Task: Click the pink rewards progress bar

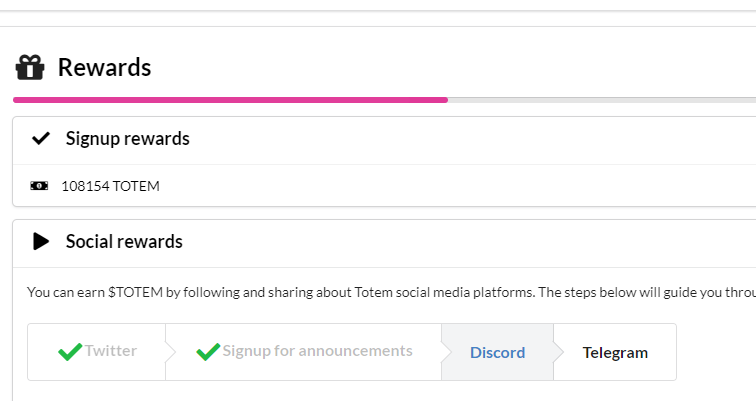Action: 230,100
